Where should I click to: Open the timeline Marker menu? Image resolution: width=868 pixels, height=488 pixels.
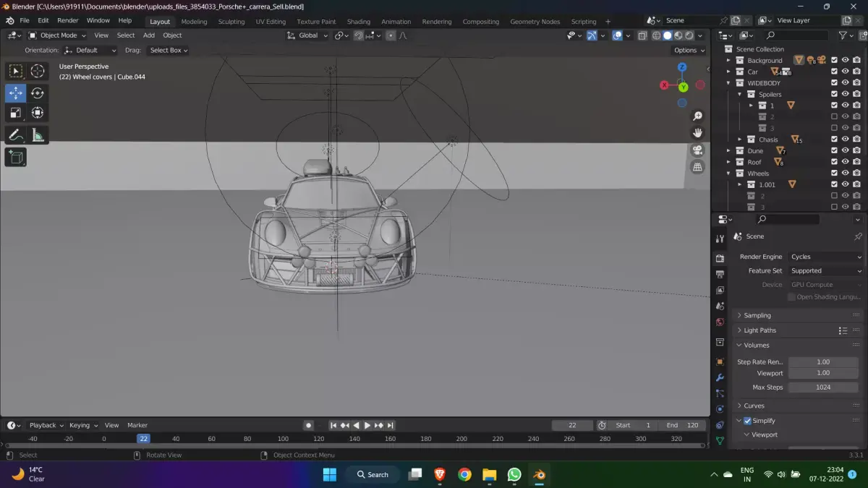pyautogui.click(x=137, y=425)
